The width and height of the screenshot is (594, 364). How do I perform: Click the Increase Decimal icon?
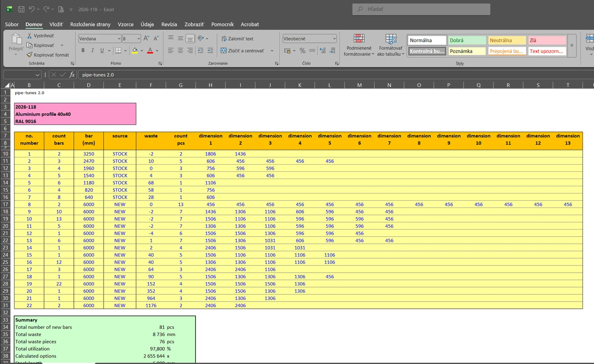point(322,50)
